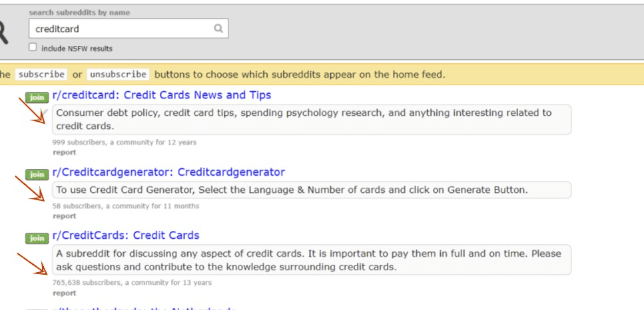Report the r/Creditcardgenerator subreddit

click(64, 216)
